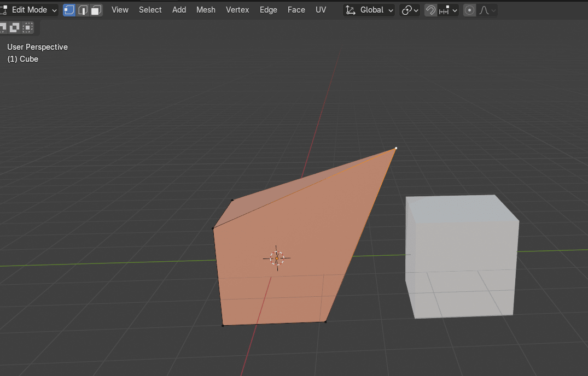588x376 pixels.
Task: Open the Edit Mode dropdown
Action: click(x=30, y=10)
